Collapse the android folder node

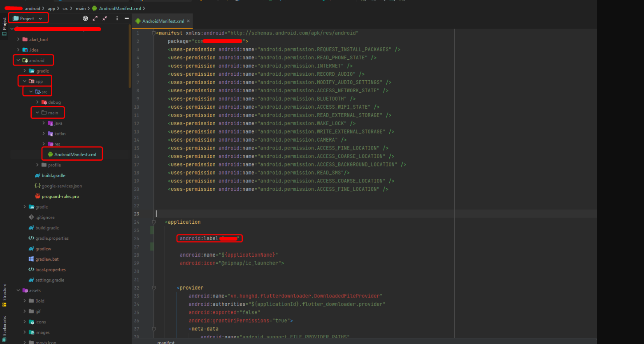pyautogui.click(x=18, y=61)
